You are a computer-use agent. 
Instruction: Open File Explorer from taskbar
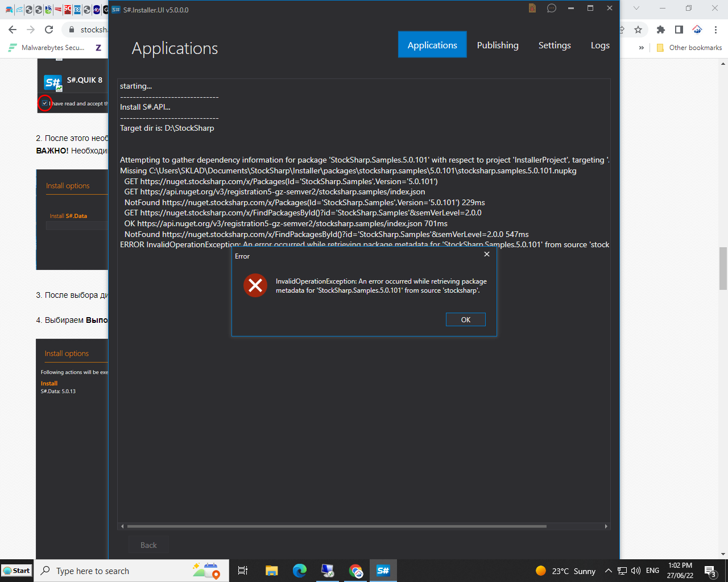pos(272,571)
